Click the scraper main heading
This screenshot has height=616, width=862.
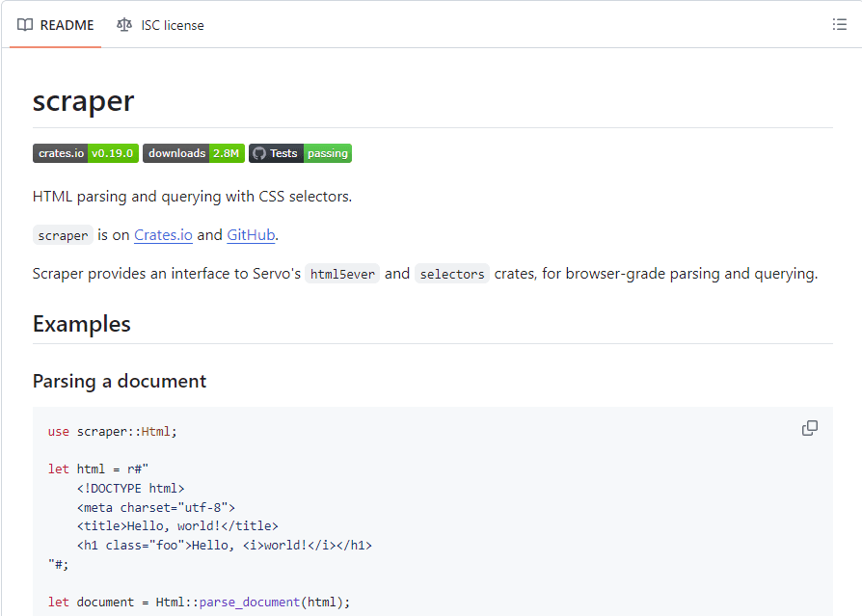[84, 101]
